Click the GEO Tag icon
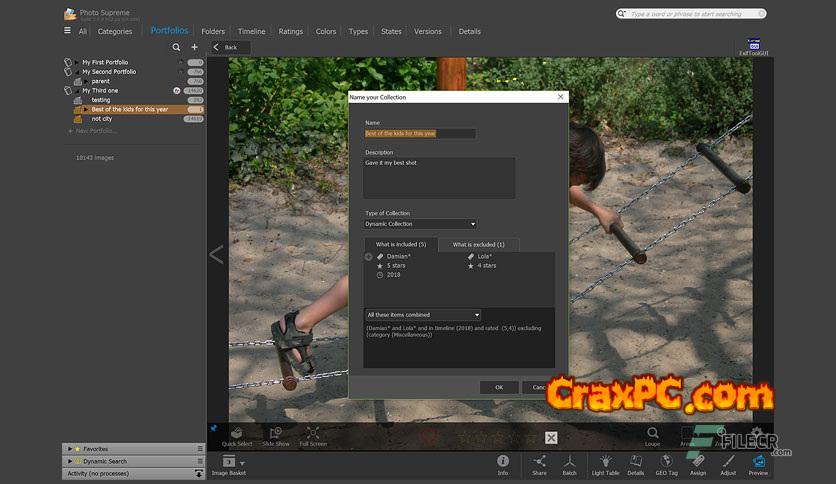The width and height of the screenshot is (836, 484). click(667, 462)
